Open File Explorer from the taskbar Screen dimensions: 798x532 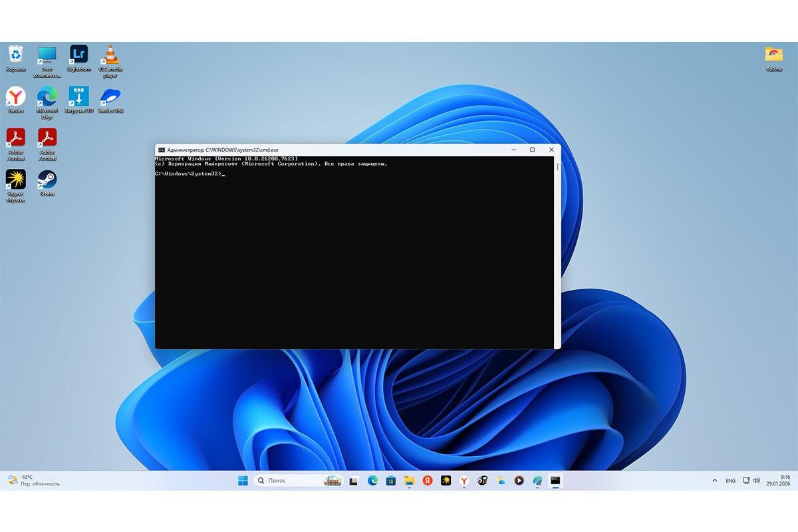tap(409, 481)
